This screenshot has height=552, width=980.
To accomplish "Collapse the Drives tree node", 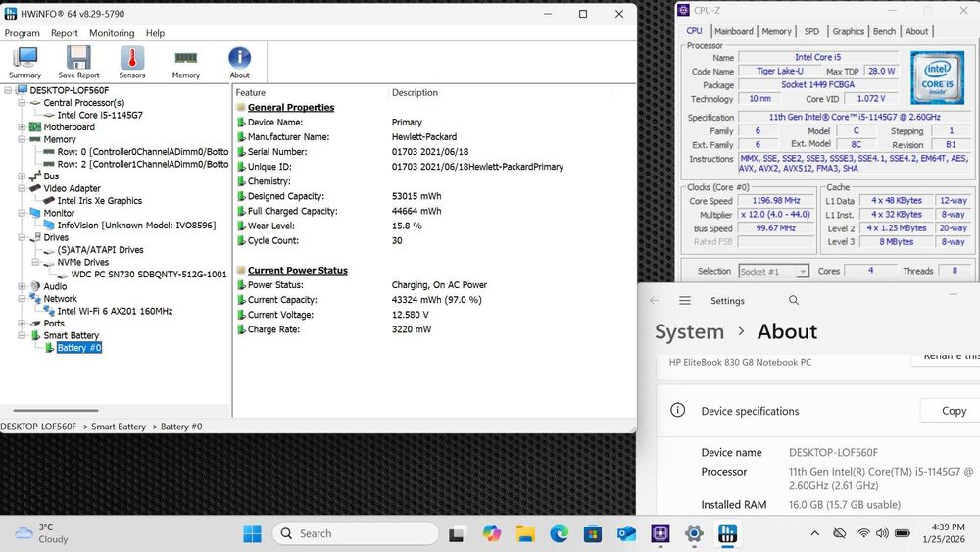I will 22,237.
